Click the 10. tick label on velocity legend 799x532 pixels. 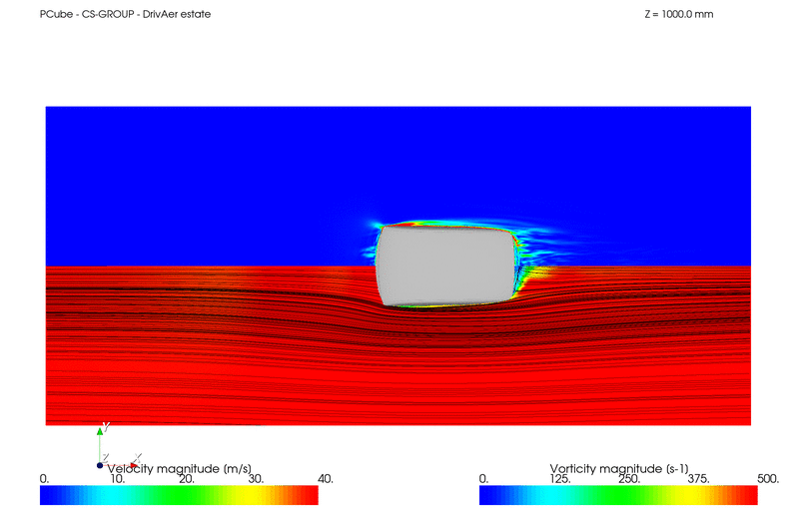point(116,479)
